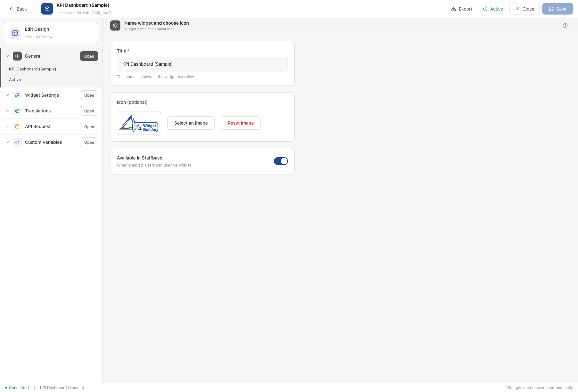Viewport: 578px width, 392px height.
Task: Select the General gear icon in sidebar
Action: [17, 56]
